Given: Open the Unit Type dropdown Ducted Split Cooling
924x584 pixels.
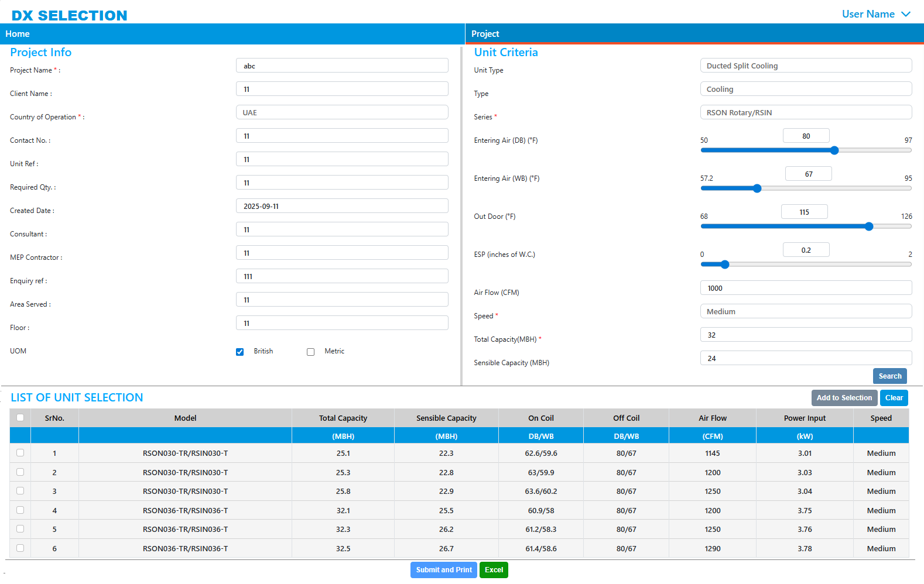Looking at the screenshot, I should 806,66.
